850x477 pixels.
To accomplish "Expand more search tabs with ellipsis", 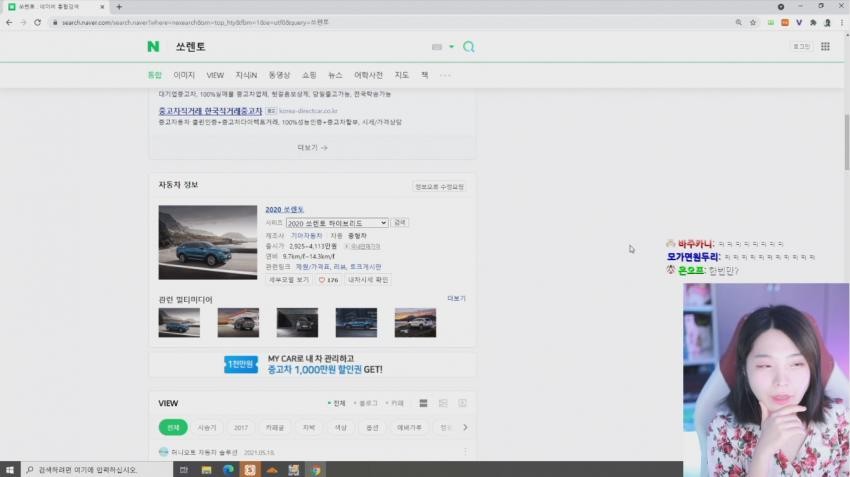I will 445,75.
